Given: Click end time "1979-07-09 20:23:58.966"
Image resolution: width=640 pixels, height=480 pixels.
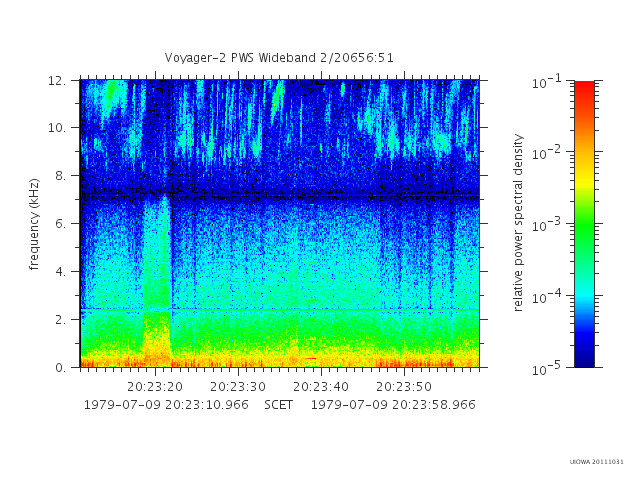Looking at the screenshot, I should coord(393,405).
